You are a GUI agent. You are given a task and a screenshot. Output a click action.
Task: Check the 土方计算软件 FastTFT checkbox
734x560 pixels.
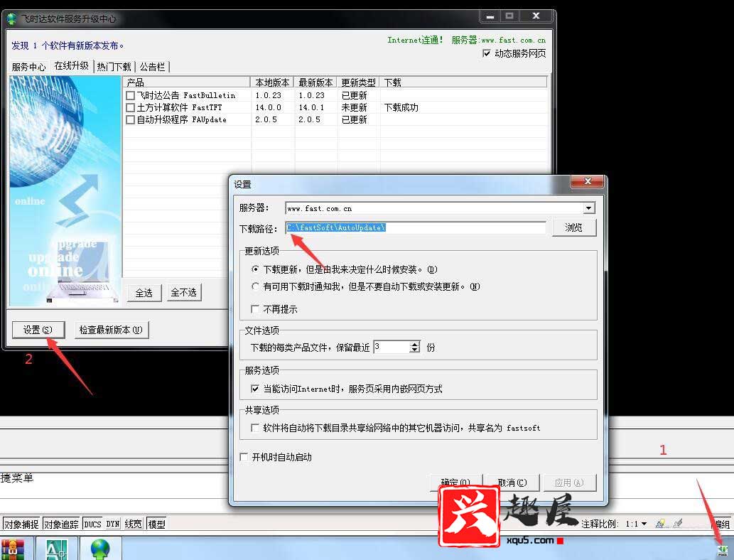point(131,108)
